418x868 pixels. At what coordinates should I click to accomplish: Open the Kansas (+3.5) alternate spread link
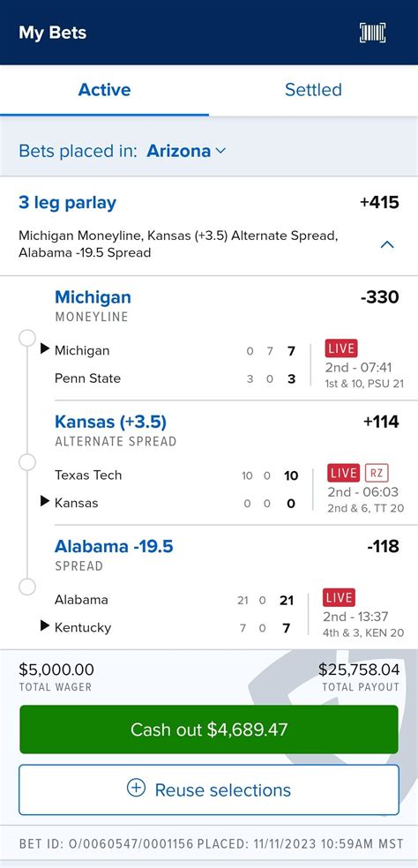tap(111, 422)
